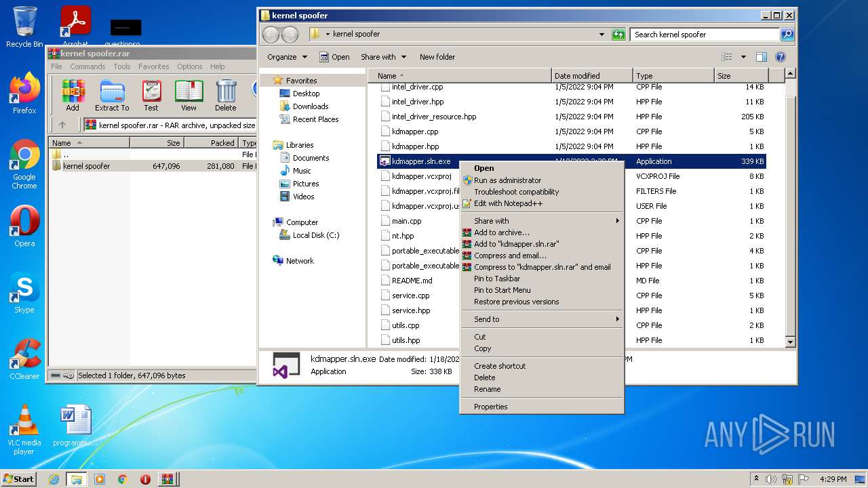Viewport: 868px width, 488px height.
Task: Click the Open button in Explorer toolbar
Action: (334, 57)
